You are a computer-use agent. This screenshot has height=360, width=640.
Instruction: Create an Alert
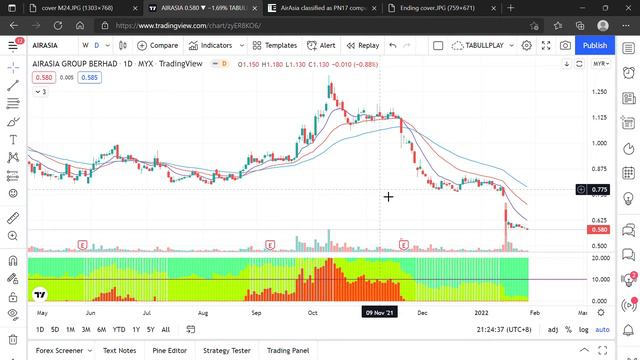321,45
